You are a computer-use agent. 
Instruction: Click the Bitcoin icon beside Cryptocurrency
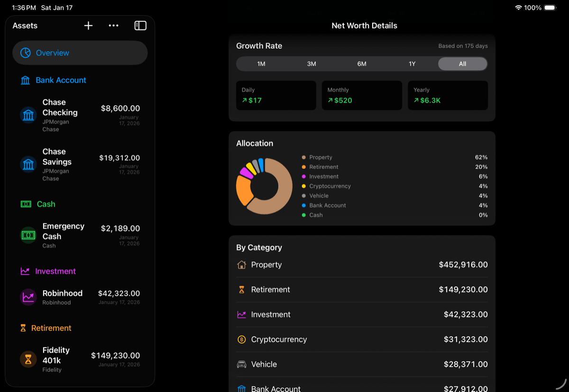242,339
